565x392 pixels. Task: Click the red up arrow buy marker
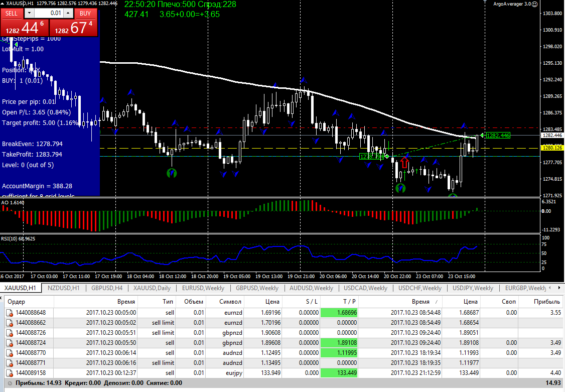404,163
